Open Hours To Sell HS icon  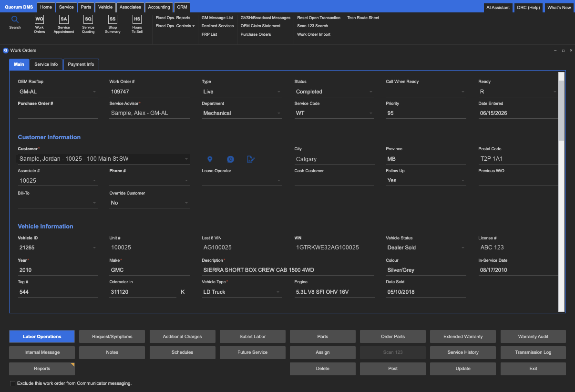point(137,19)
